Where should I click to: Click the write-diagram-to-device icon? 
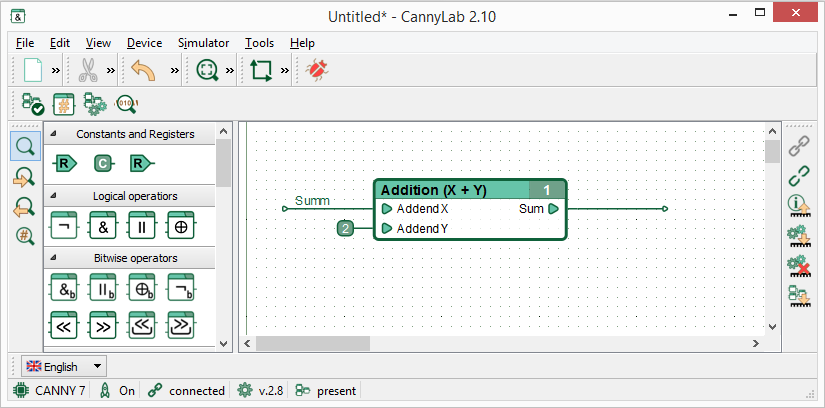799,296
